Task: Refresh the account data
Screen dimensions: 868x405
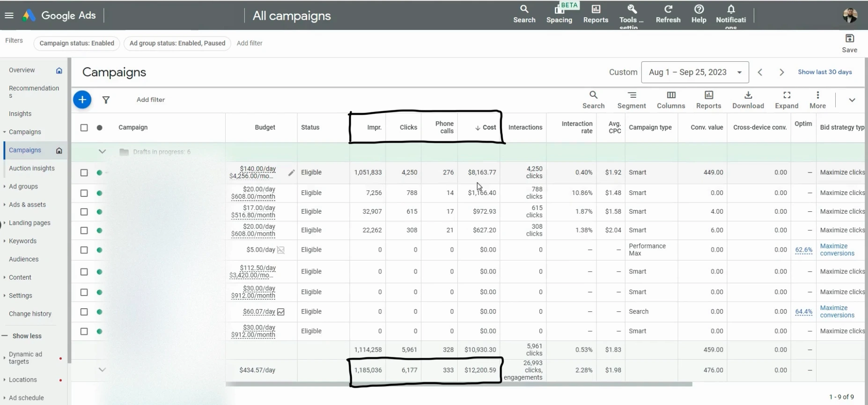Action: 668,14
